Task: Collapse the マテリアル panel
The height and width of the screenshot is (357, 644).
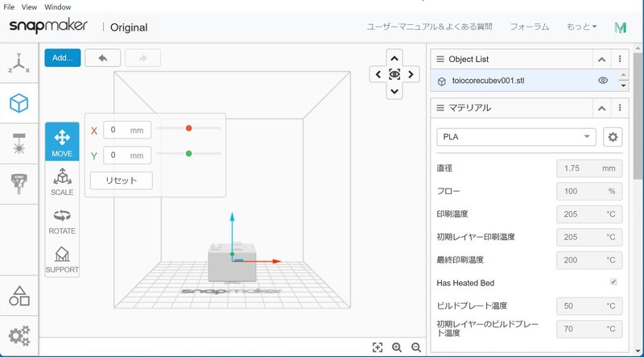Action: pos(601,108)
